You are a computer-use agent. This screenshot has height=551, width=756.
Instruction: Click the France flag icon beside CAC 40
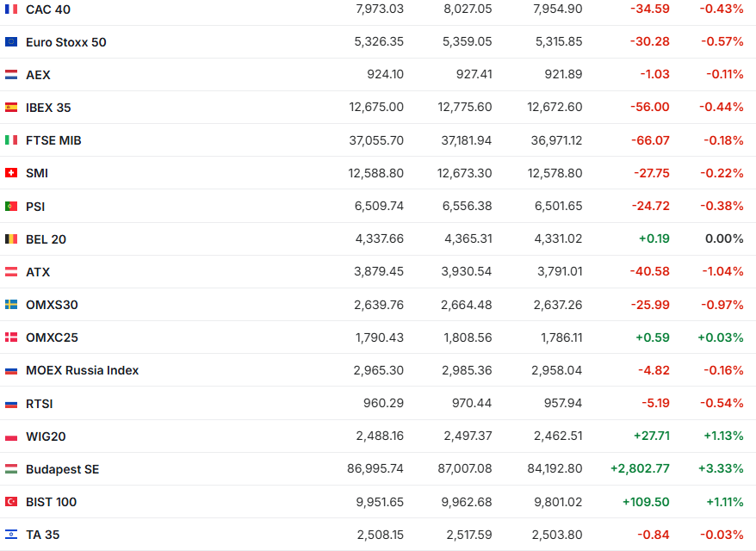(11, 9)
